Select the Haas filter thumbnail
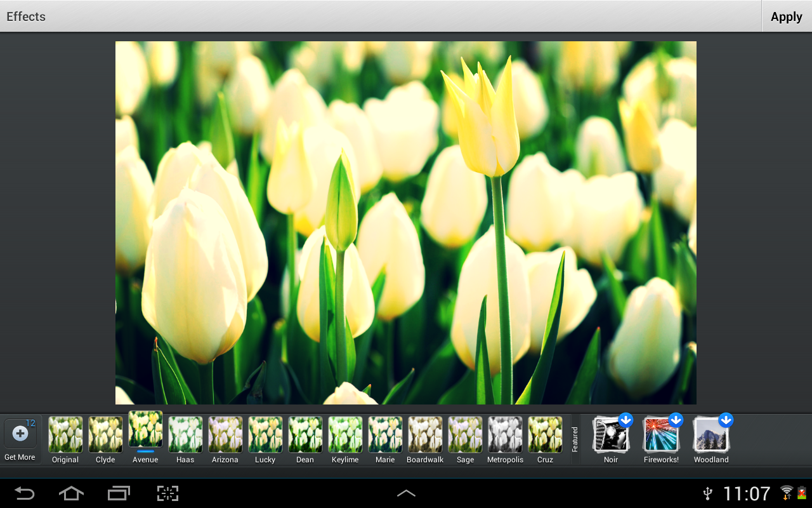 pos(185,439)
